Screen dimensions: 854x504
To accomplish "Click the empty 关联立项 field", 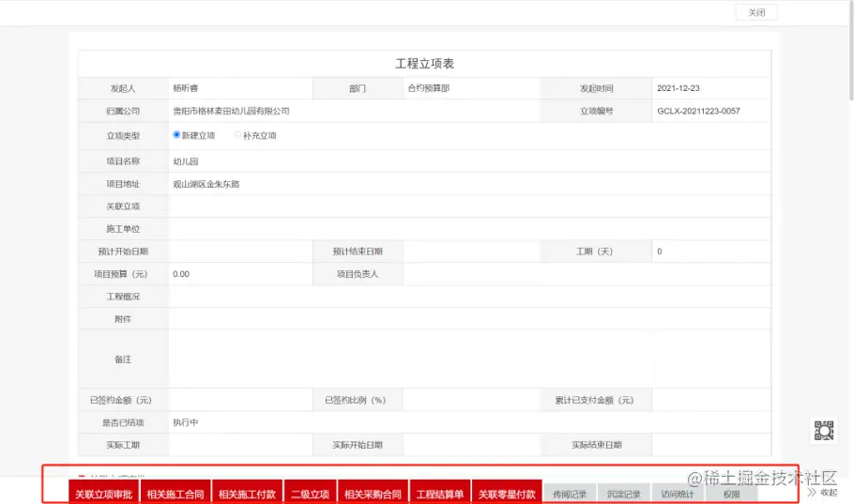I will [469, 206].
